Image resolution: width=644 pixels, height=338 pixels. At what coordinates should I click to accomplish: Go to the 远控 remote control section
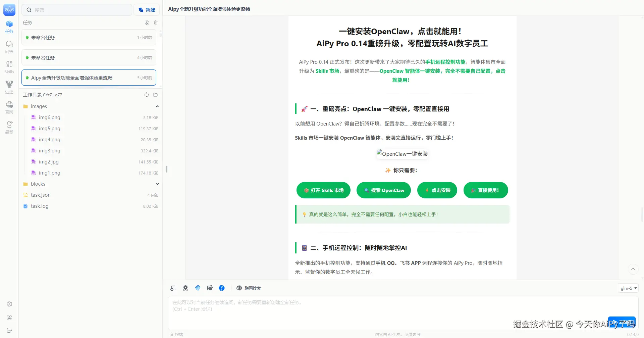(x=9, y=87)
